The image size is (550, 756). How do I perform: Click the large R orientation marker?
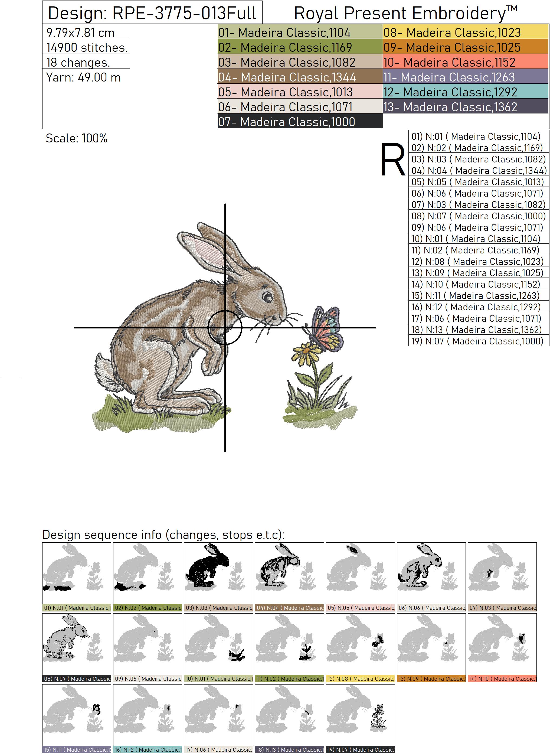point(392,159)
